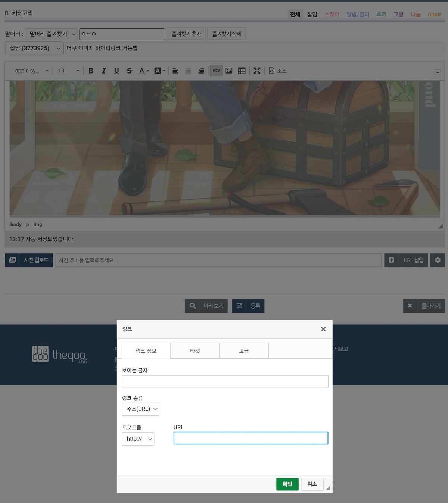Toggle underline formatting

(x=116, y=71)
